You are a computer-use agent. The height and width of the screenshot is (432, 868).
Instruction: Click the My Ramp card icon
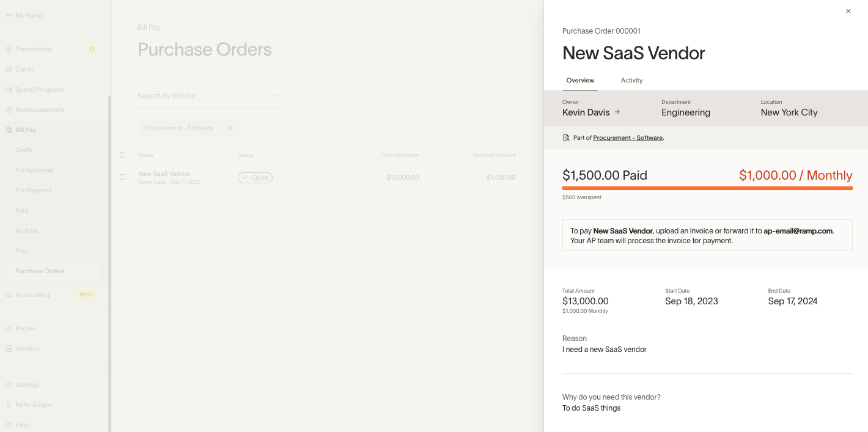pyautogui.click(x=9, y=15)
